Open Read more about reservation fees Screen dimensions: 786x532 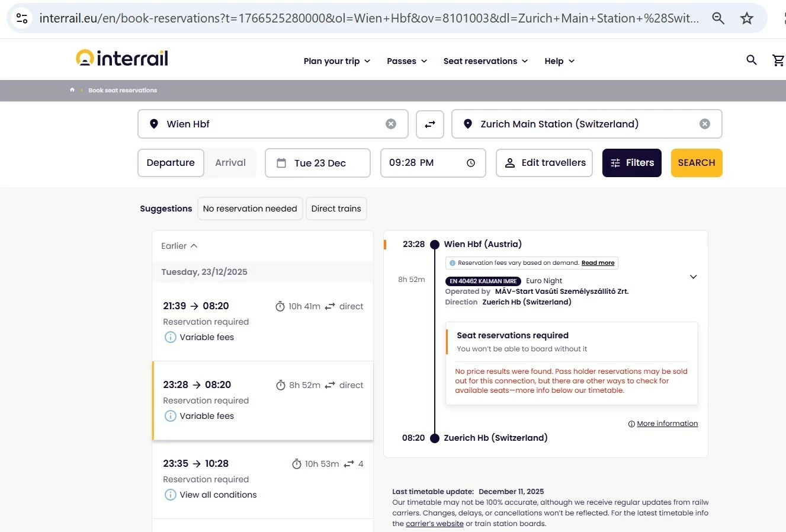point(598,263)
